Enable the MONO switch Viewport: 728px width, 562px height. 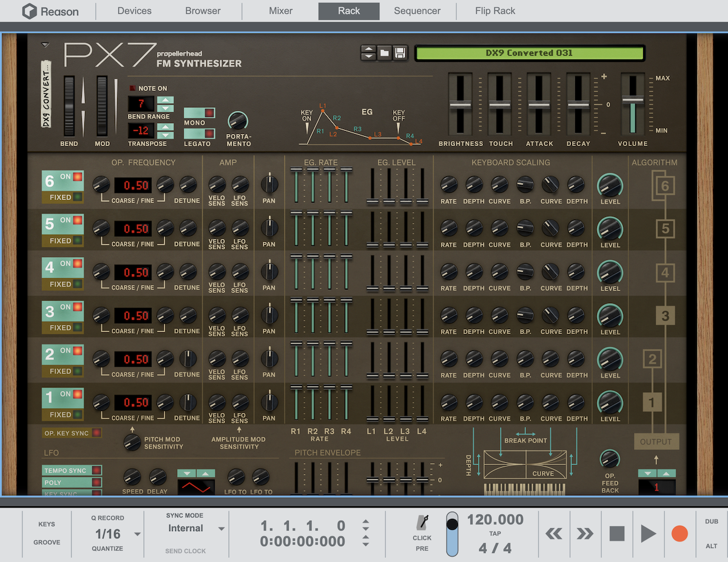coord(199,113)
